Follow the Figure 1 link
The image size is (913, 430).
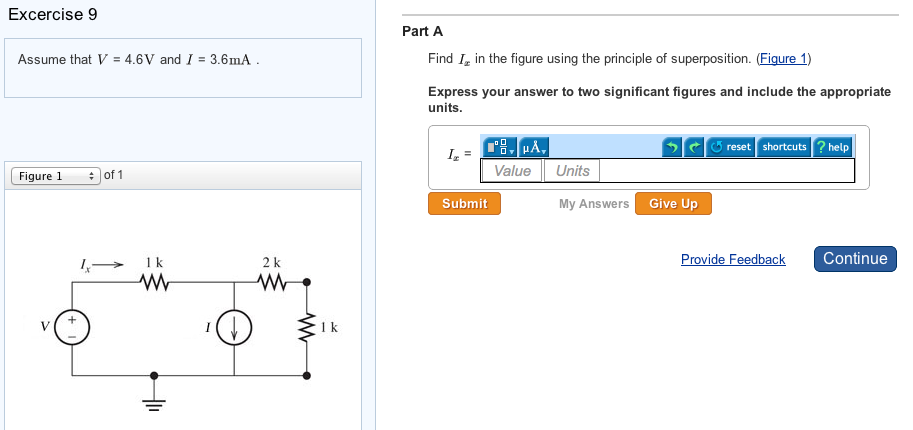click(x=783, y=59)
